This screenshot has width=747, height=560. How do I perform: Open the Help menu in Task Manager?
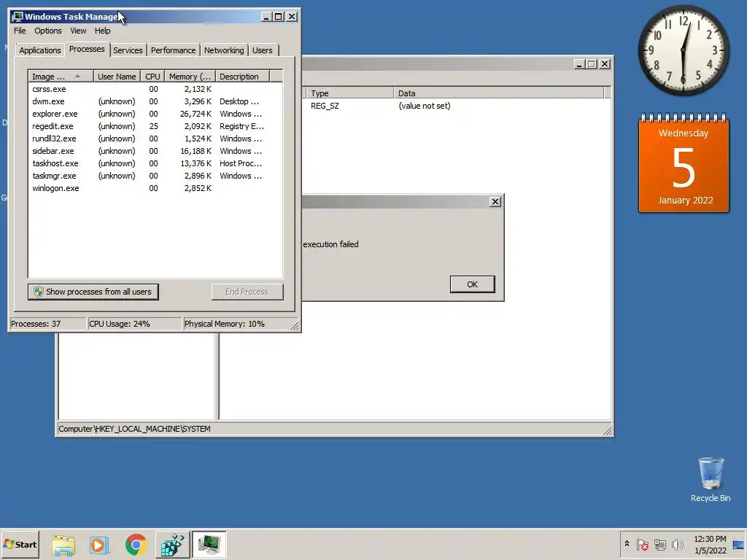point(102,31)
